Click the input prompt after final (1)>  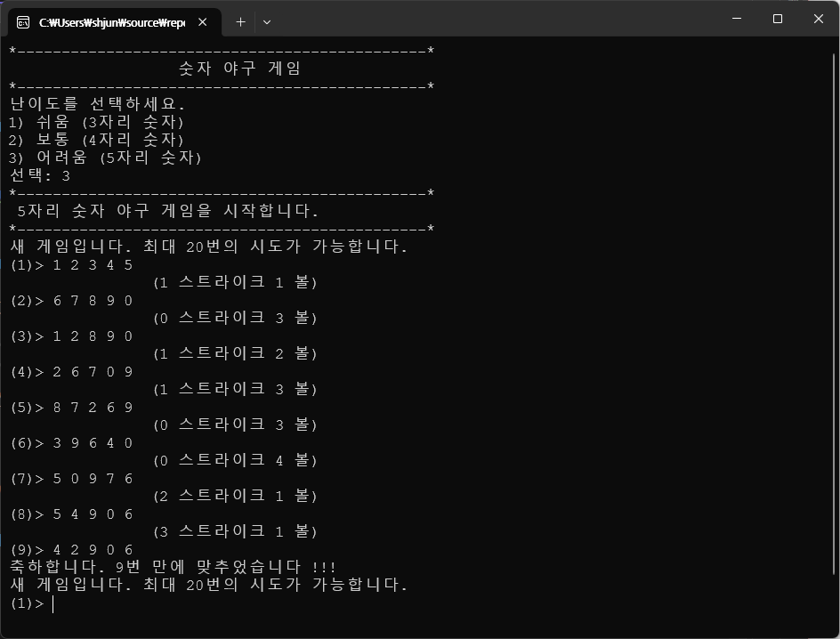55,603
